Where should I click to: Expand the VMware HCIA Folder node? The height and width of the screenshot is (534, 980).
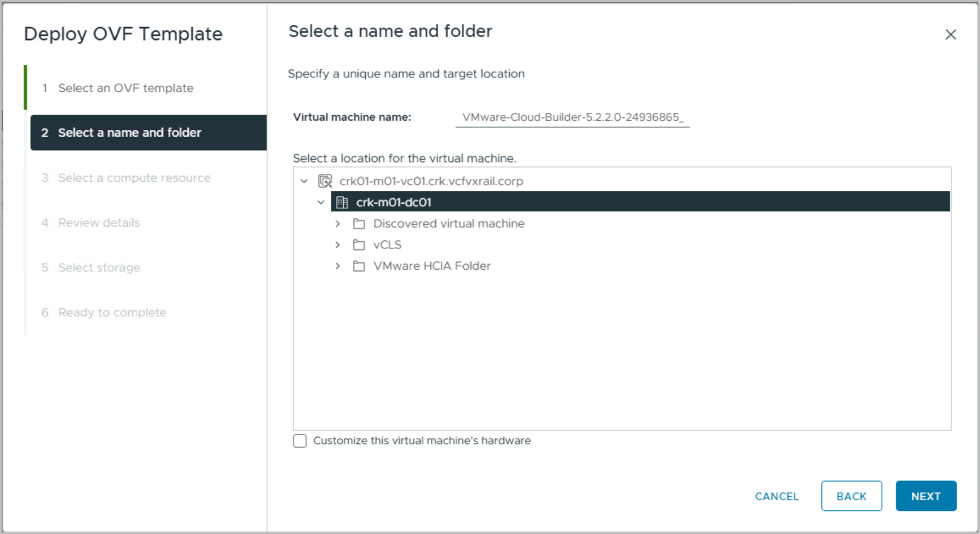point(338,266)
